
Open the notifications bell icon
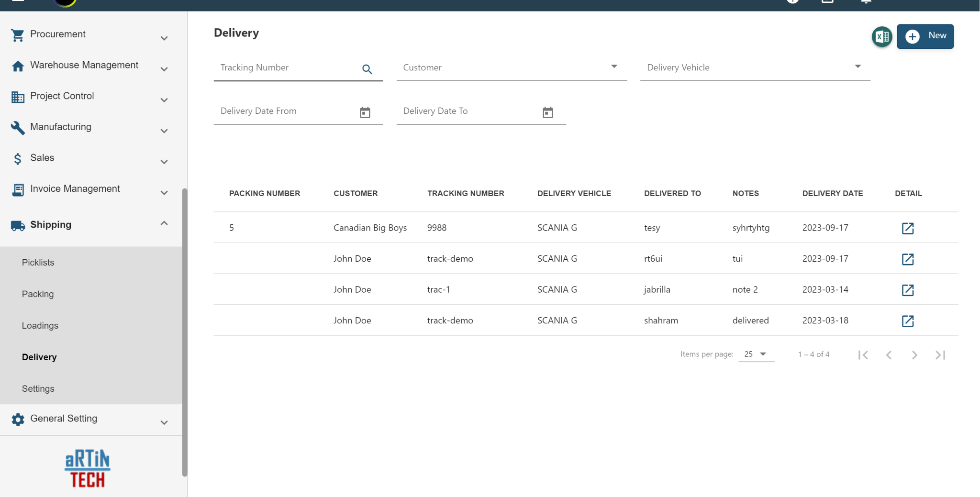point(866,2)
